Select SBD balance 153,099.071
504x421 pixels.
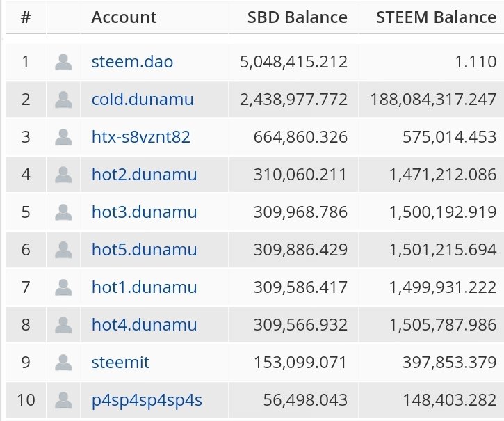(300, 363)
